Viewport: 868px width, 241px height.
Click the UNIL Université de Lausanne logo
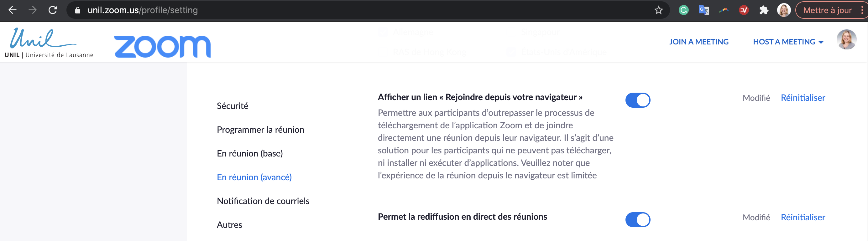[x=49, y=44]
